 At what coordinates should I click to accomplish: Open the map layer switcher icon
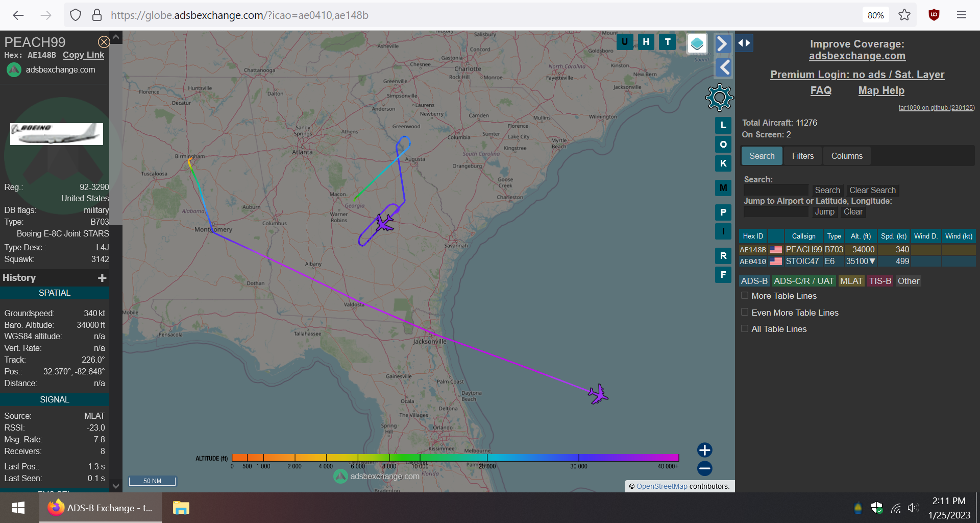pos(697,44)
